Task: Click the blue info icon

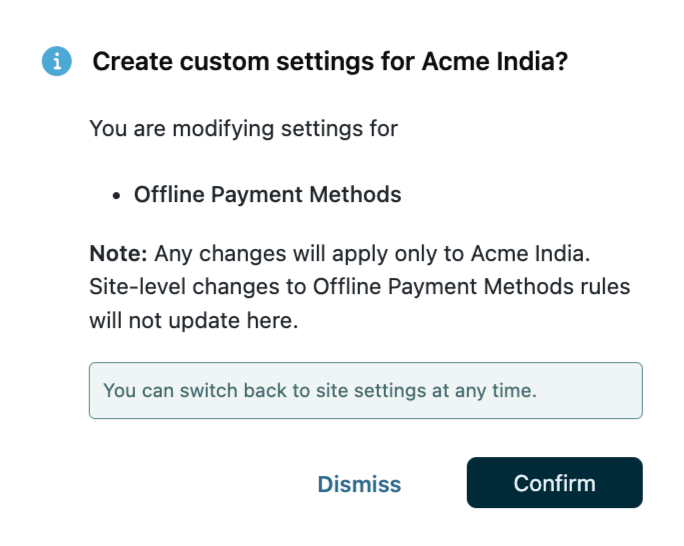Action: 57,61
